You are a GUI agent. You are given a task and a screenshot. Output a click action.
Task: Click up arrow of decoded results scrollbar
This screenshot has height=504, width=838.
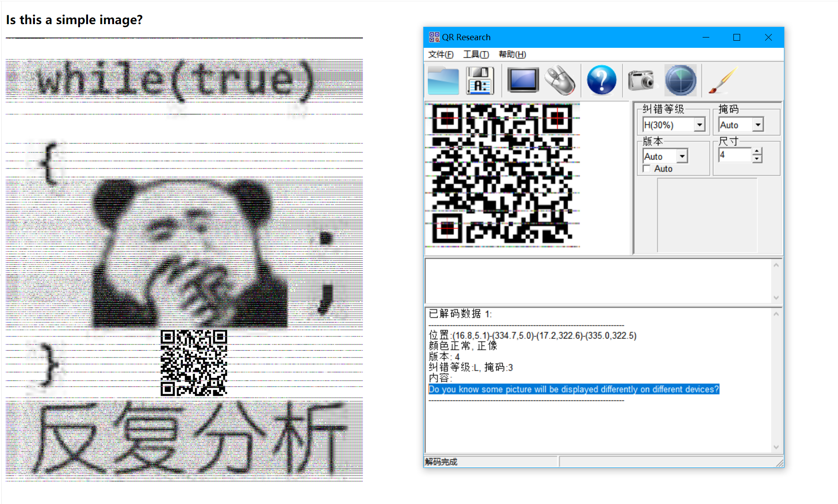[776, 314]
